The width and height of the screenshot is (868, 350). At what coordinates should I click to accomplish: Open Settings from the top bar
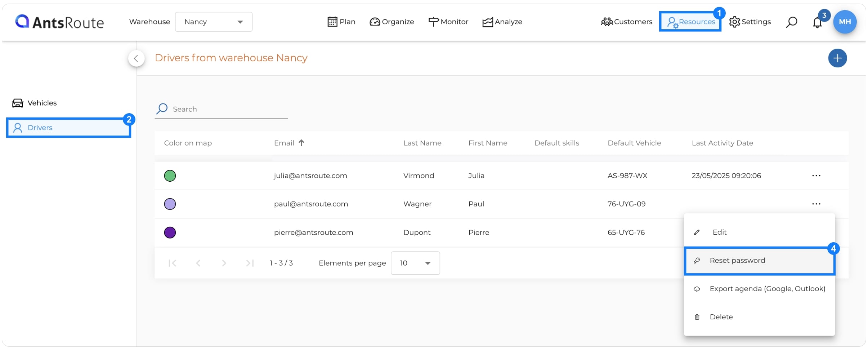point(750,22)
